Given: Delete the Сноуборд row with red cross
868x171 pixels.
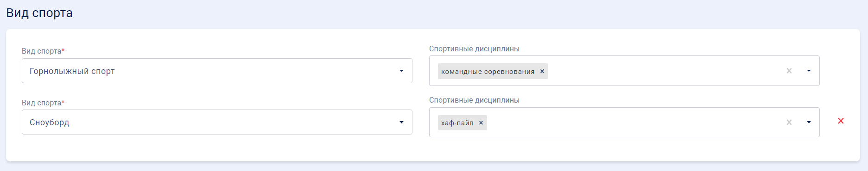Looking at the screenshot, I should point(841,121).
